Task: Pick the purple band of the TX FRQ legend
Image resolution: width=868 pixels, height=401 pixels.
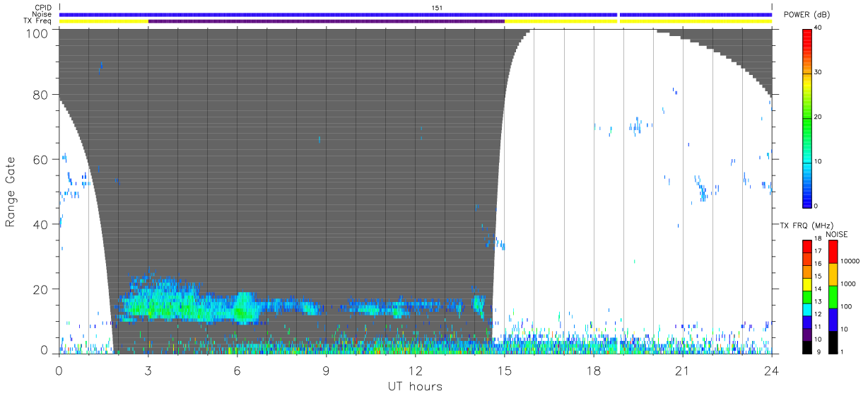Action: coord(807,335)
